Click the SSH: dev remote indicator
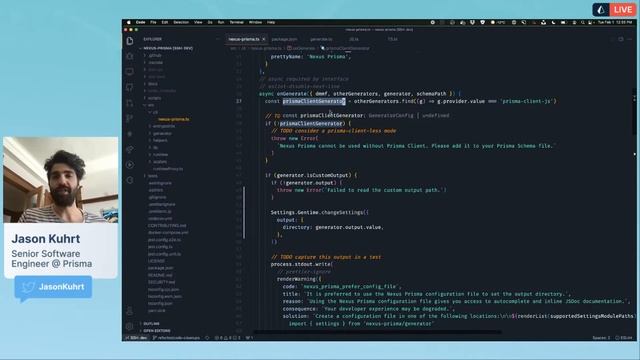Image resolution: width=640 pixels, height=360 pixels. pos(136,338)
